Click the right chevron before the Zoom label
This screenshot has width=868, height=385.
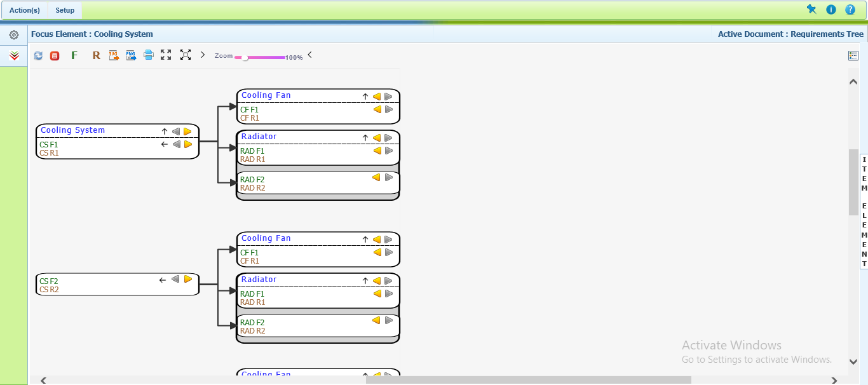pos(203,55)
